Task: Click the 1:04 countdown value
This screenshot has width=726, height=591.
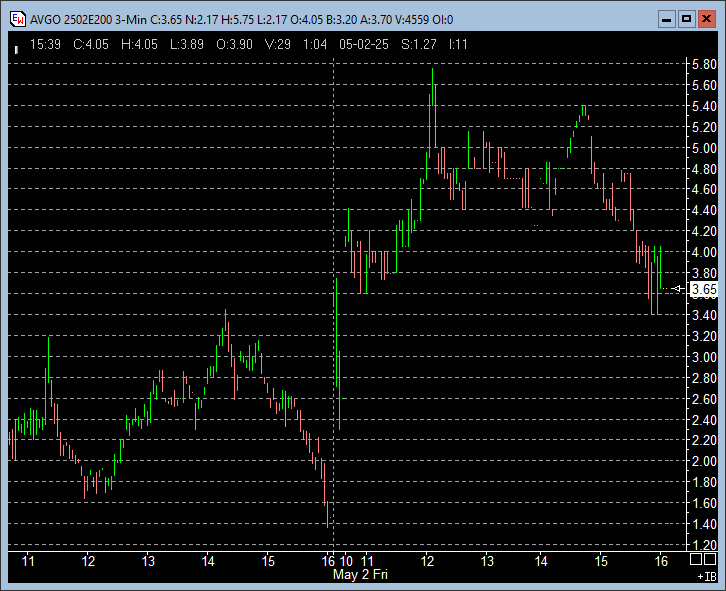Action: 315,44
